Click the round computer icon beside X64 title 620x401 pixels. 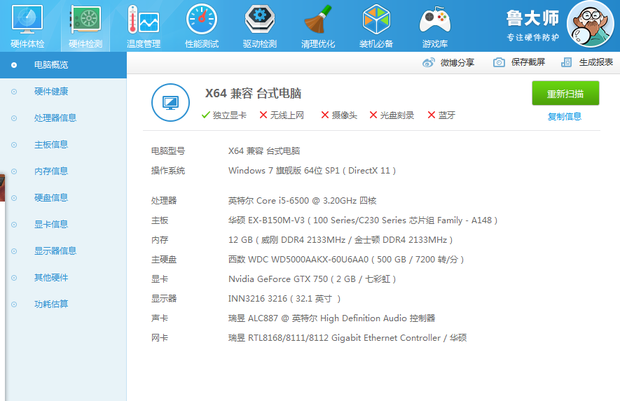coord(170,102)
